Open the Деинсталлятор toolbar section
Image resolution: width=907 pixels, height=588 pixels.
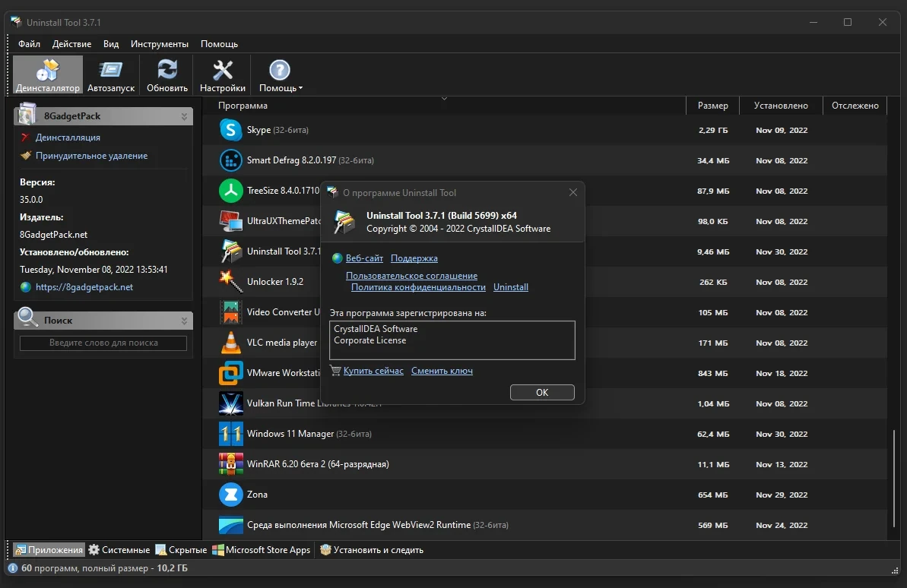pyautogui.click(x=47, y=74)
